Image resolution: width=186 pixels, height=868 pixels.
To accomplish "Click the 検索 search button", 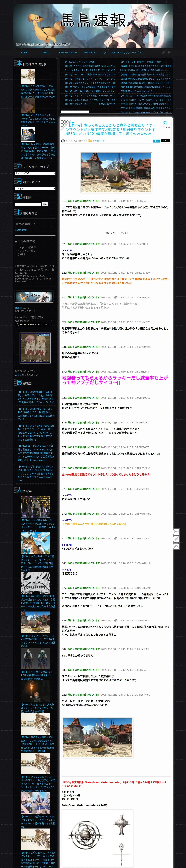I will pyautogui.click(x=45, y=204).
